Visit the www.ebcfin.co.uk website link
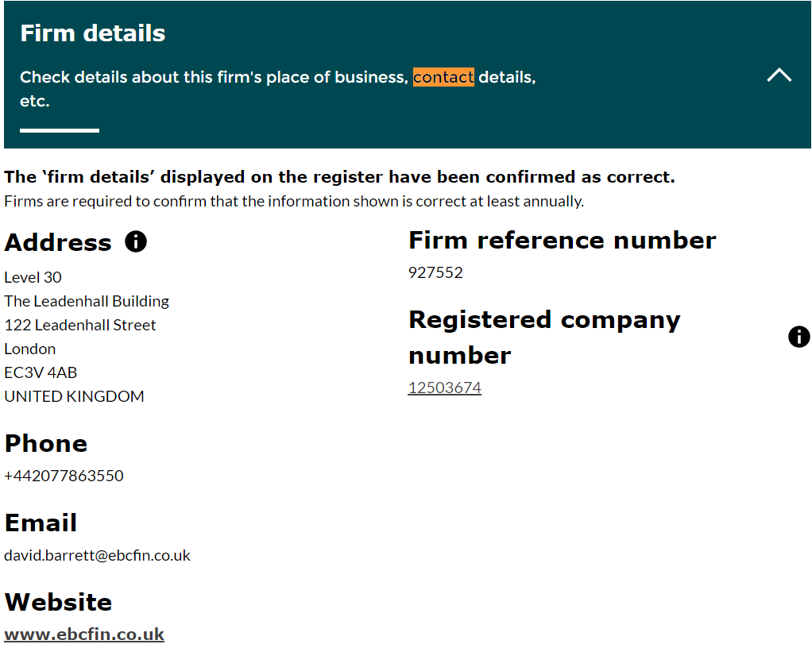Viewport: 812px width, 648px height. [x=84, y=634]
